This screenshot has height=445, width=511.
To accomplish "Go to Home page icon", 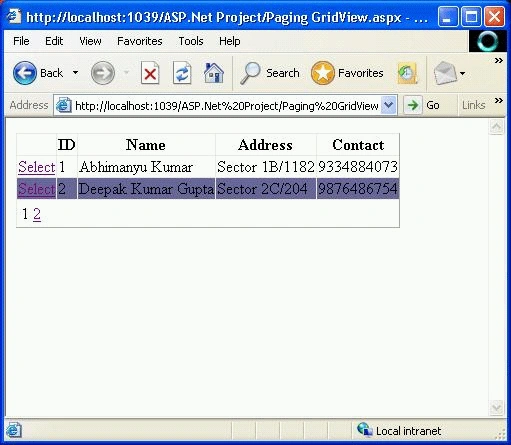I will pyautogui.click(x=214, y=73).
